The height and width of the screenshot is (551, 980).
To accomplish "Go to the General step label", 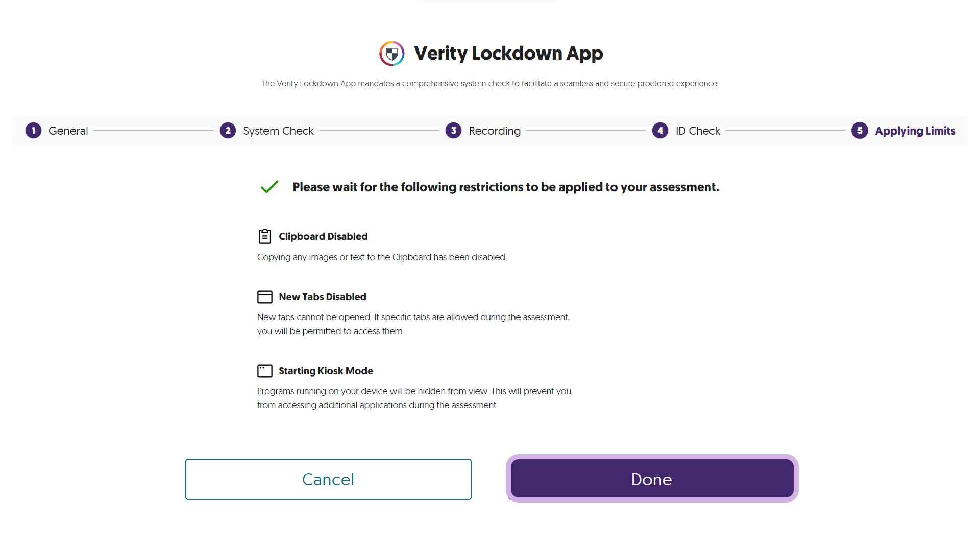I will pos(68,131).
